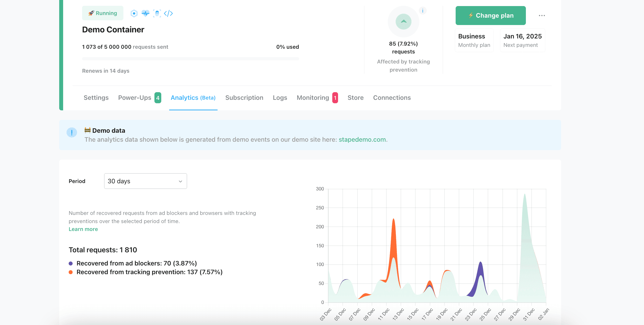644x325 pixels.
Task: Click the Demo data exclamation icon
Action: tap(72, 132)
